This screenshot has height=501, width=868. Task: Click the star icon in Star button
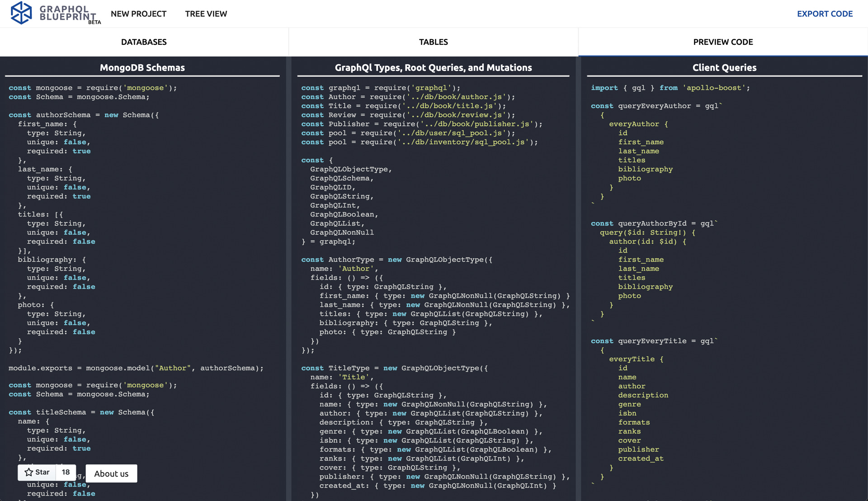tap(29, 472)
